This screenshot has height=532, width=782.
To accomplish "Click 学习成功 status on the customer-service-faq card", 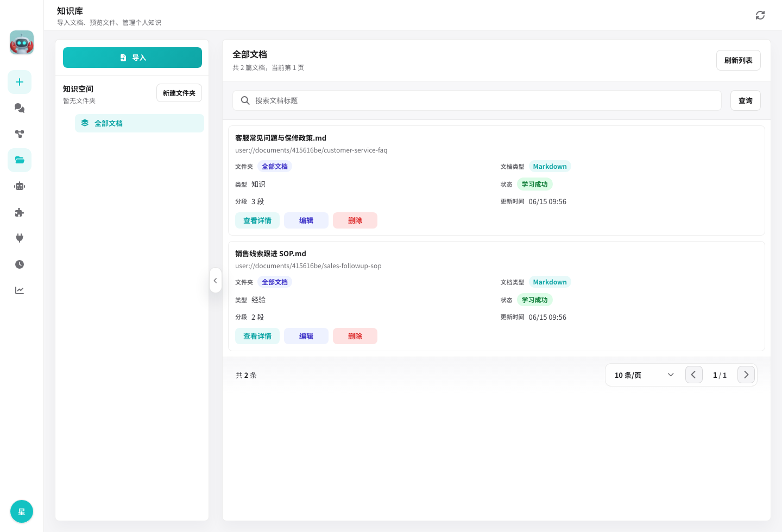I will (535, 185).
